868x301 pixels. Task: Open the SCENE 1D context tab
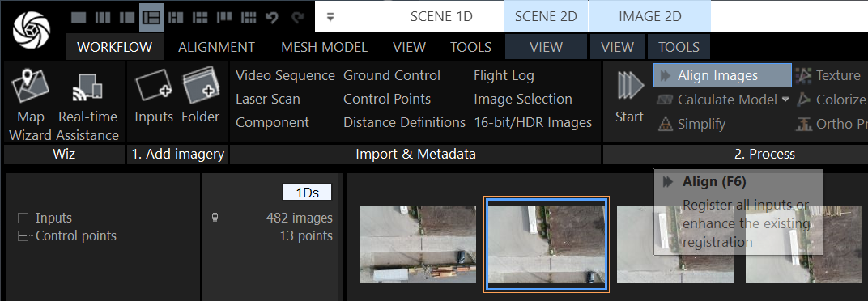[441, 16]
